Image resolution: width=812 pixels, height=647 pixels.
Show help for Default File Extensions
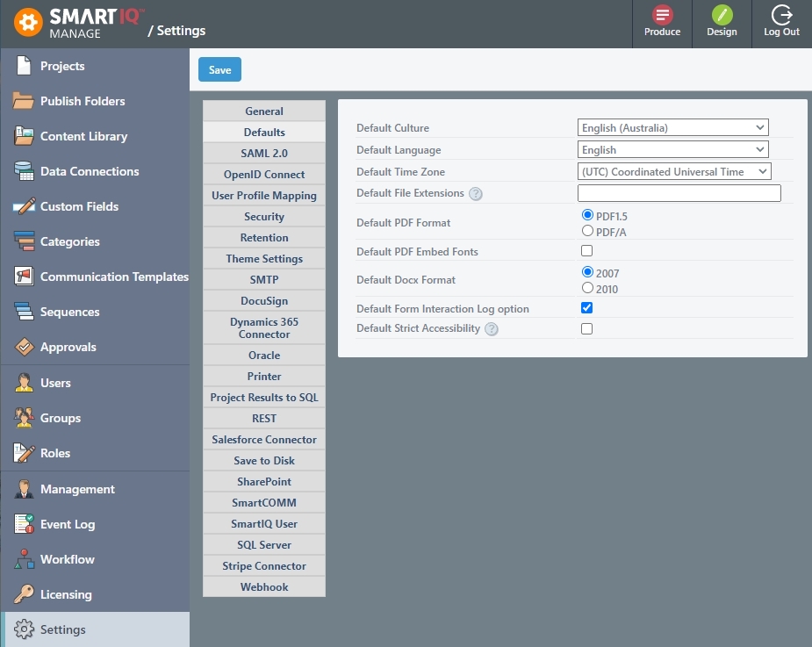pos(476,194)
